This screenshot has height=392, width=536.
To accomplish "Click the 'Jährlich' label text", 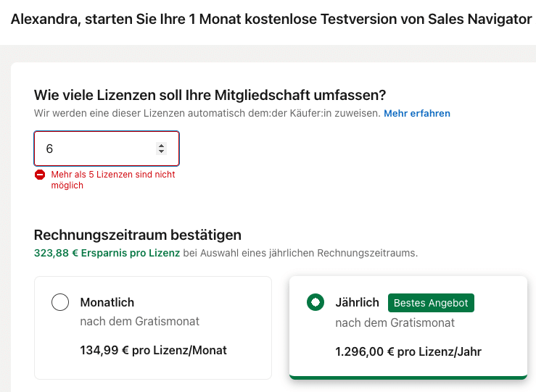I will 358,303.
